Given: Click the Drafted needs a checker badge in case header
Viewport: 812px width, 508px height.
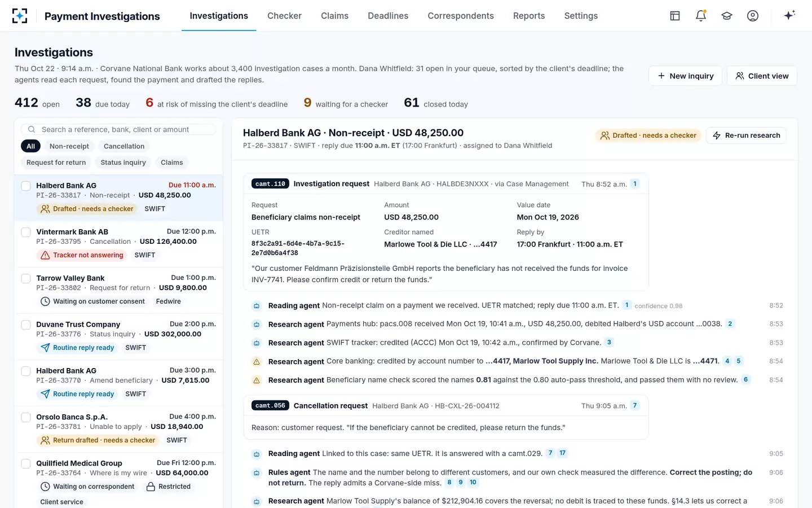Looking at the screenshot, I should tap(648, 135).
